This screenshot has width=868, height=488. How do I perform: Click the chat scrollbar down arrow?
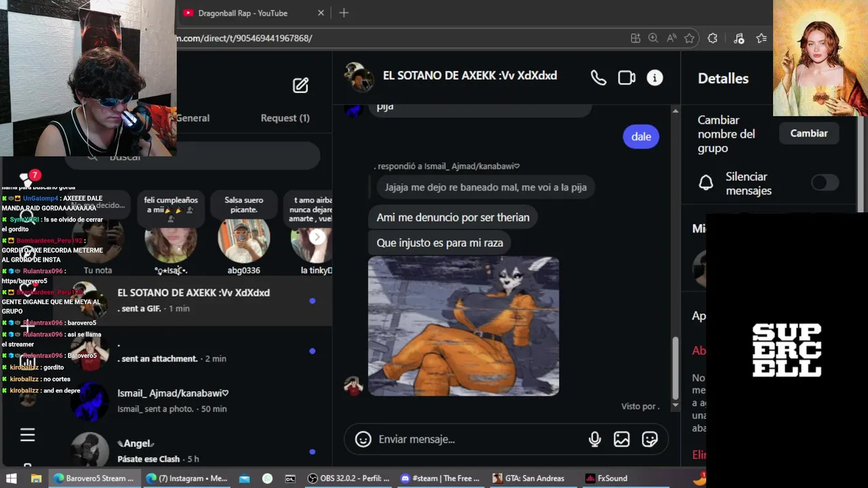[675, 405]
